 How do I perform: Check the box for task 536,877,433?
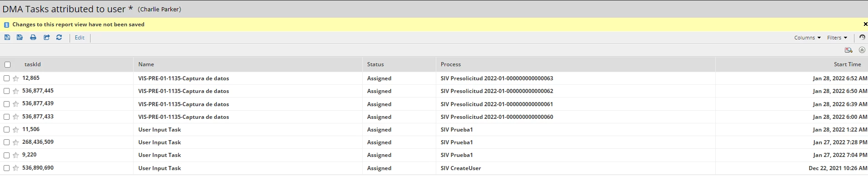(6, 117)
